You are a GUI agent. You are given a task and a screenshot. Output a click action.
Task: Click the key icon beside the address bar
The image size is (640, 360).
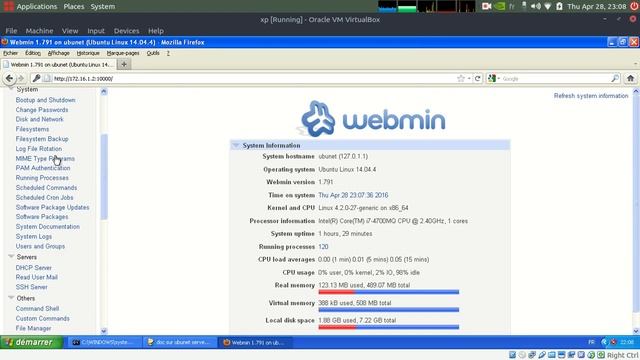pos(36,78)
